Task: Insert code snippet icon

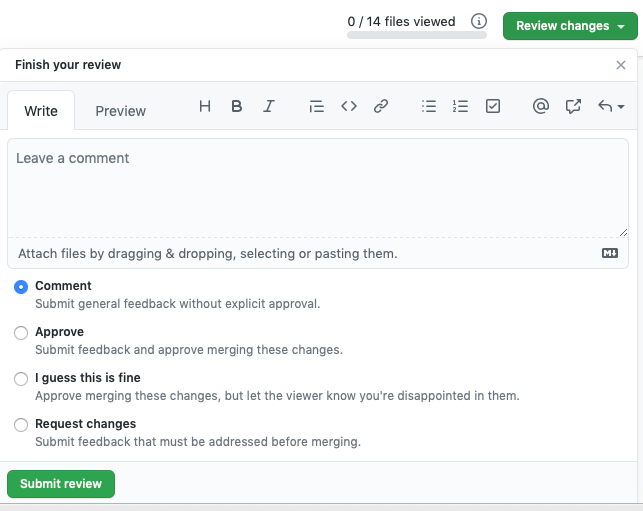Action: [x=349, y=106]
